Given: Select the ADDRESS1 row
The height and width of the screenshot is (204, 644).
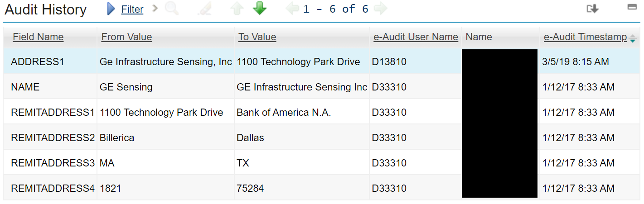Looking at the screenshot, I should 322,62.
